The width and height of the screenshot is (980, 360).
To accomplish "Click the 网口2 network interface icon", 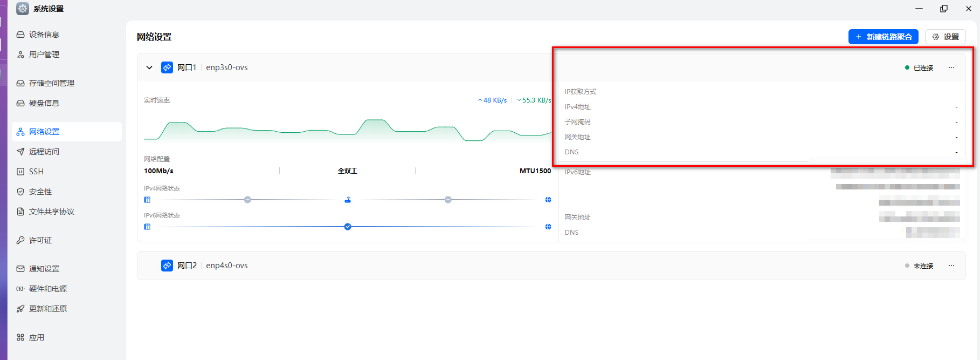I will pyautogui.click(x=167, y=266).
